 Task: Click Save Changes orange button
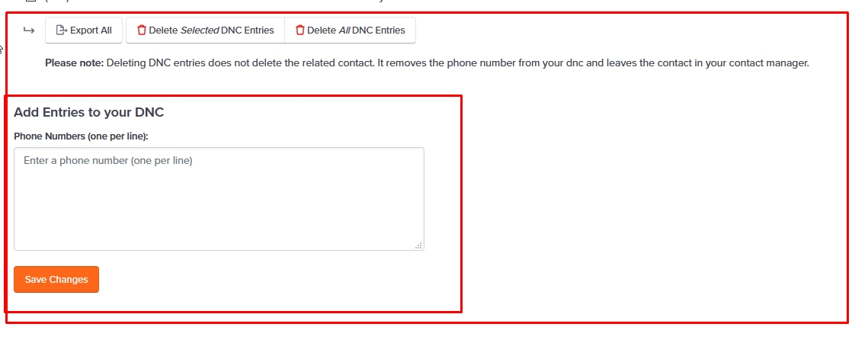click(x=56, y=279)
